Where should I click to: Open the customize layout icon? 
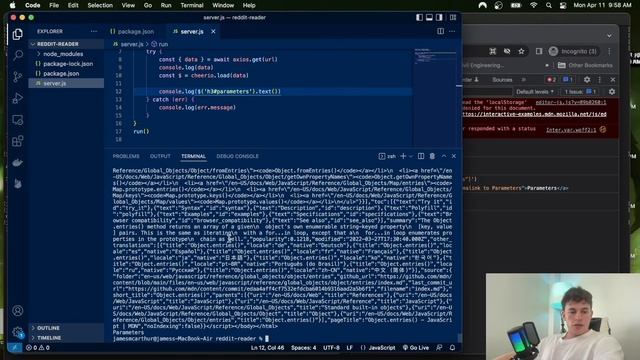coord(453,18)
